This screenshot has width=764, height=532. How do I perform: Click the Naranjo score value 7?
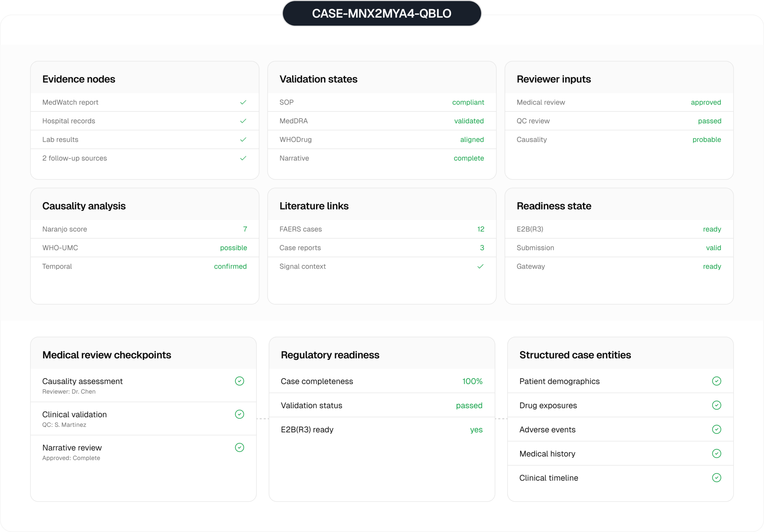[x=245, y=229]
